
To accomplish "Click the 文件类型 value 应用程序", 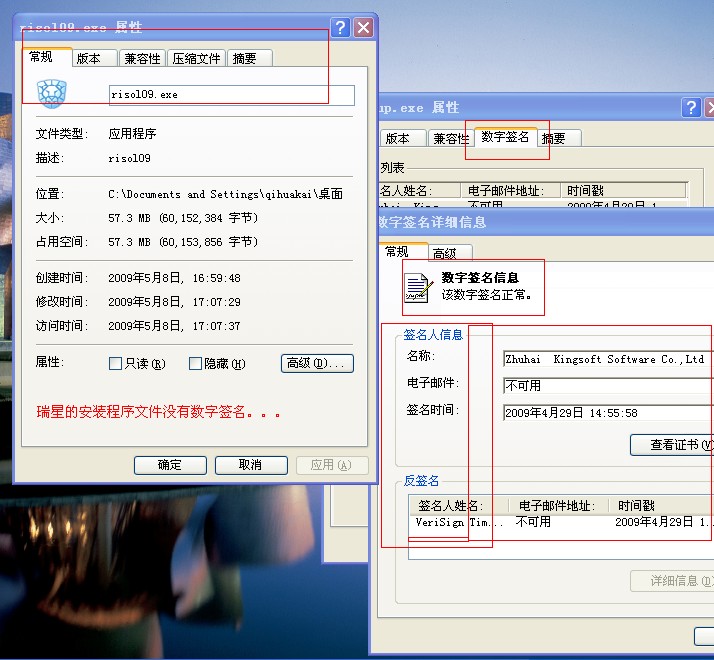I will pyautogui.click(x=133, y=134).
